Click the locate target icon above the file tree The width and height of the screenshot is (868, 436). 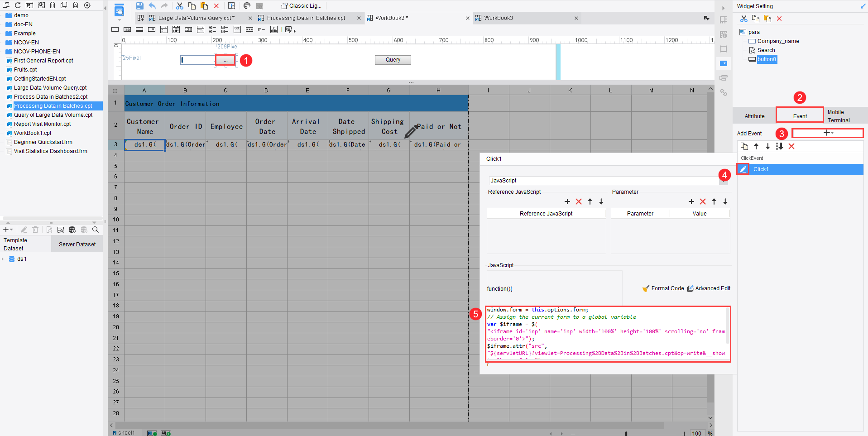(x=87, y=5)
